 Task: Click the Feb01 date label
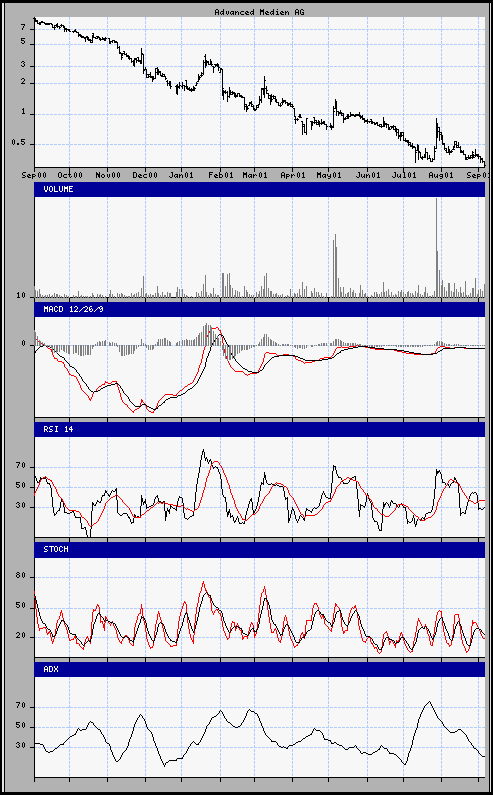click(221, 175)
